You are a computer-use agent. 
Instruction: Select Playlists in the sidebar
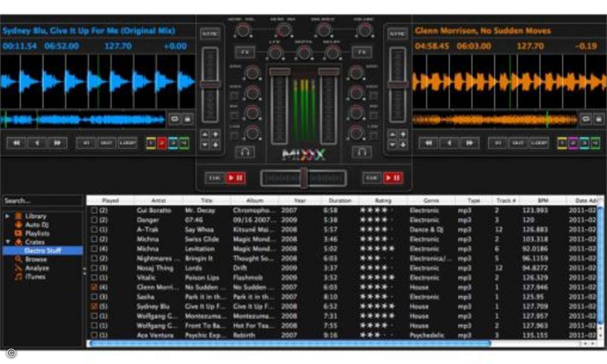[x=37, y=233]
